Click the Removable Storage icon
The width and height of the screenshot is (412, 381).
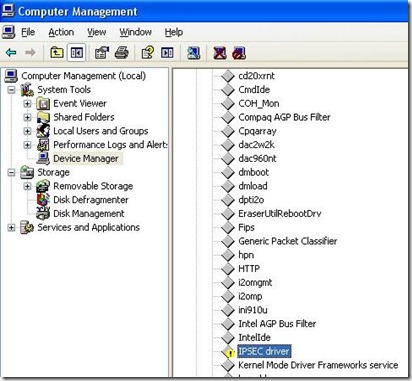tap(43, 186)
